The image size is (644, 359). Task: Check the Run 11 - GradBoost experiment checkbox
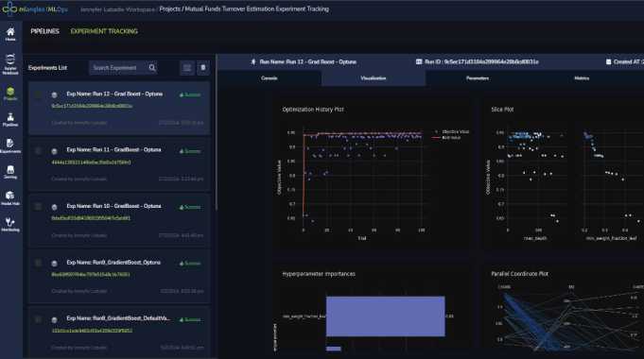(38, 150)
